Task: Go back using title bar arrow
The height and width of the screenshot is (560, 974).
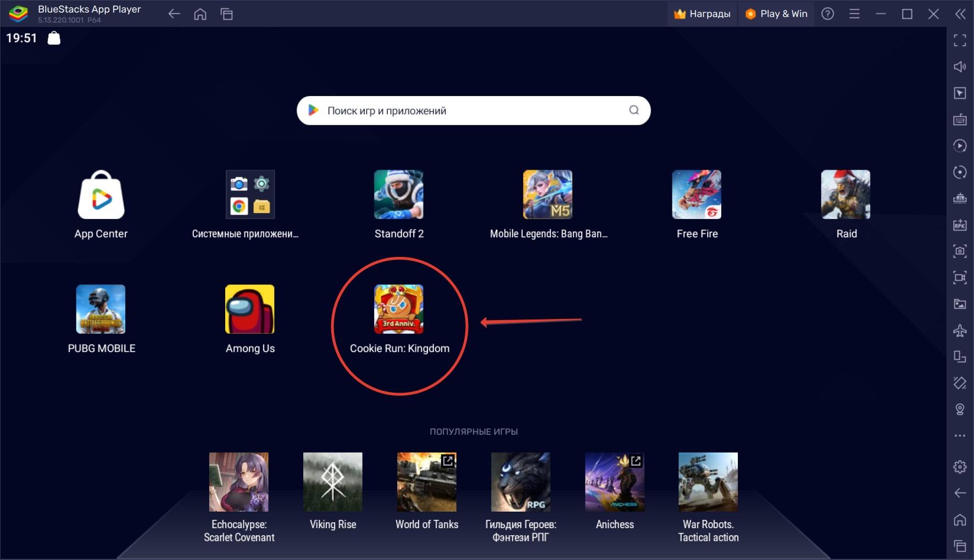Action: click(x=174, y=14)
